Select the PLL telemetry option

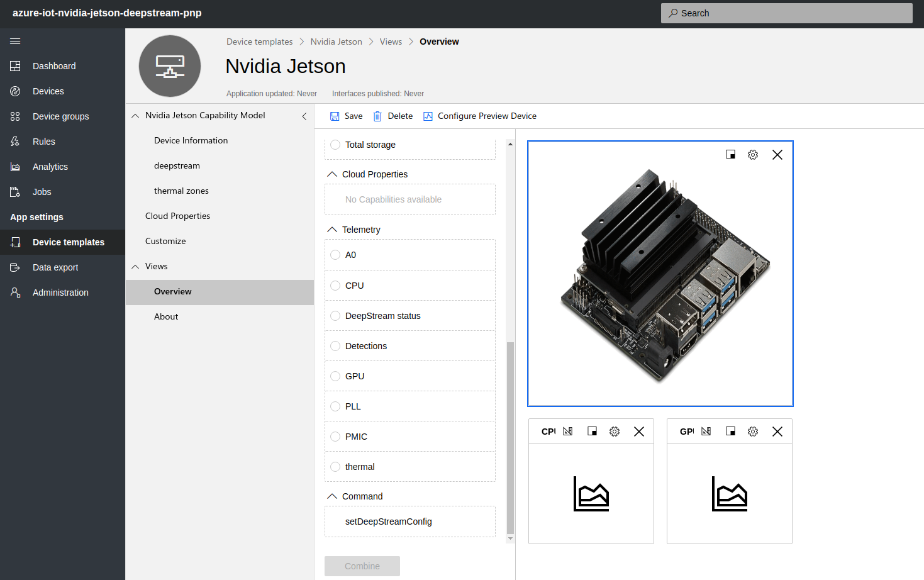pos(335,406)
